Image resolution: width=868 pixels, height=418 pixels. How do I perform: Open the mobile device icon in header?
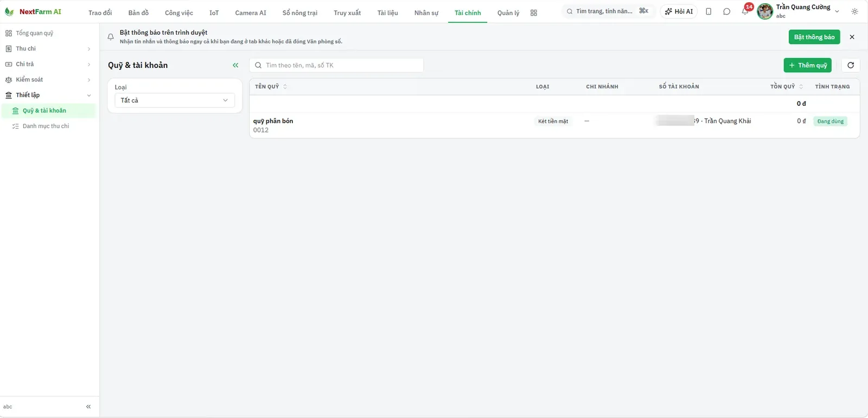[709, 11]
